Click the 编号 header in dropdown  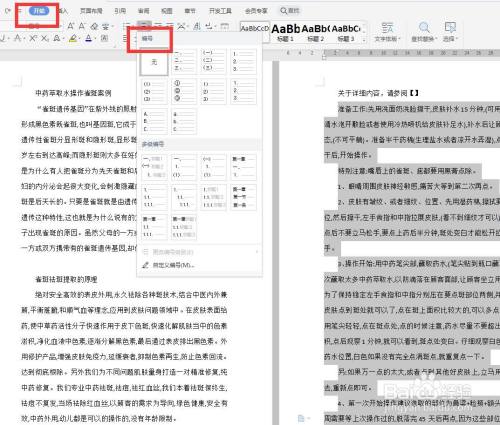coord(147,38)
